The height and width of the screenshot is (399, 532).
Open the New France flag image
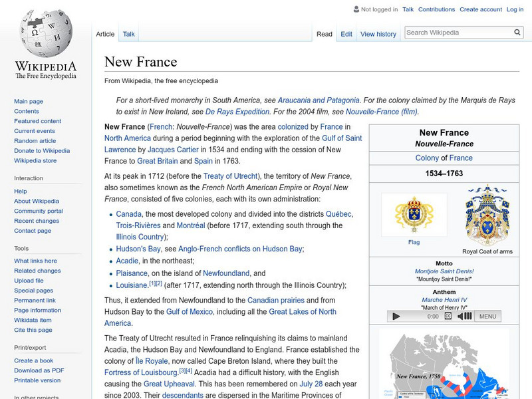(x=414, y=215)
